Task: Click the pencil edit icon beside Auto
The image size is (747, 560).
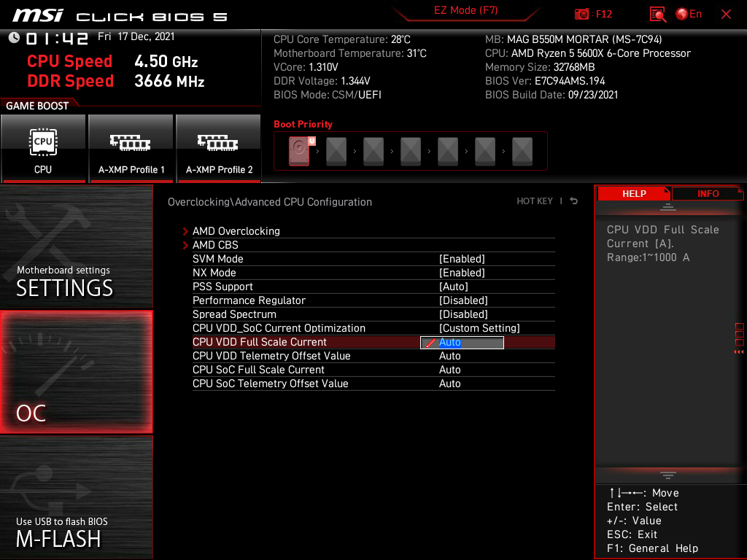Action: 430,343
